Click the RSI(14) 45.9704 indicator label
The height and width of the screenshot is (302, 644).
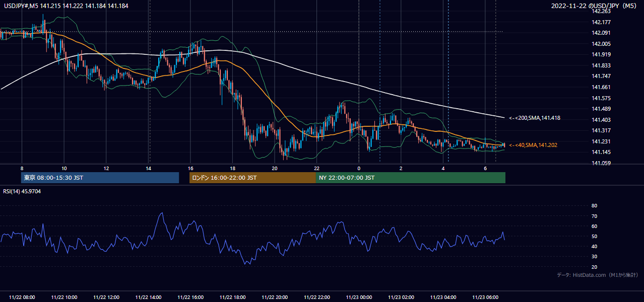click(x=21, y=191)
